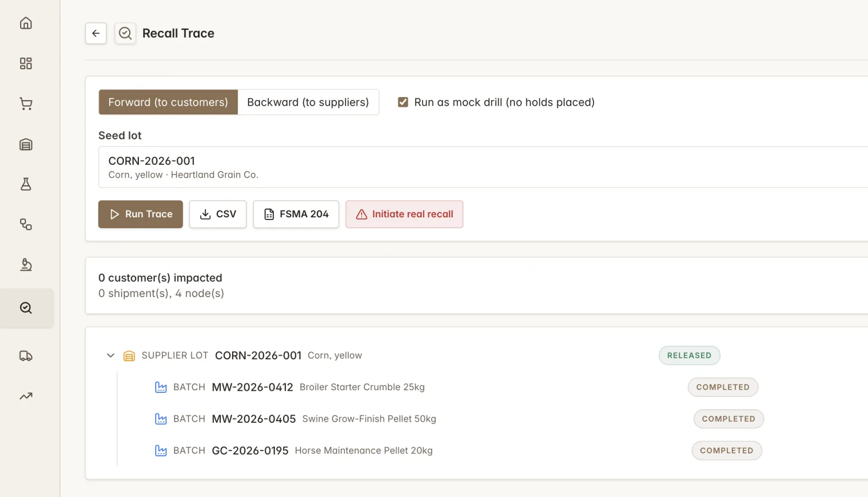Screen dimensions: 868x497
Task: Open the dashboard grid icon in sidebar
Action: point(25,63)
